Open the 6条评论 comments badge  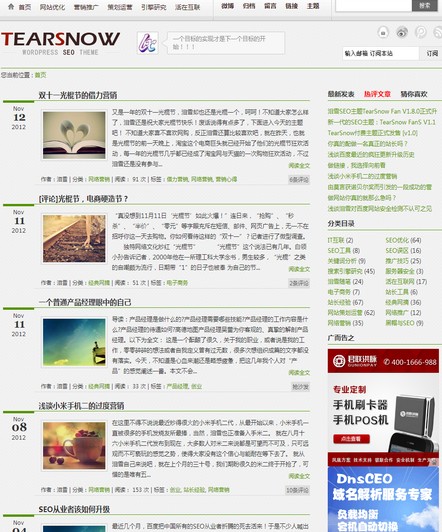point(299,179)
